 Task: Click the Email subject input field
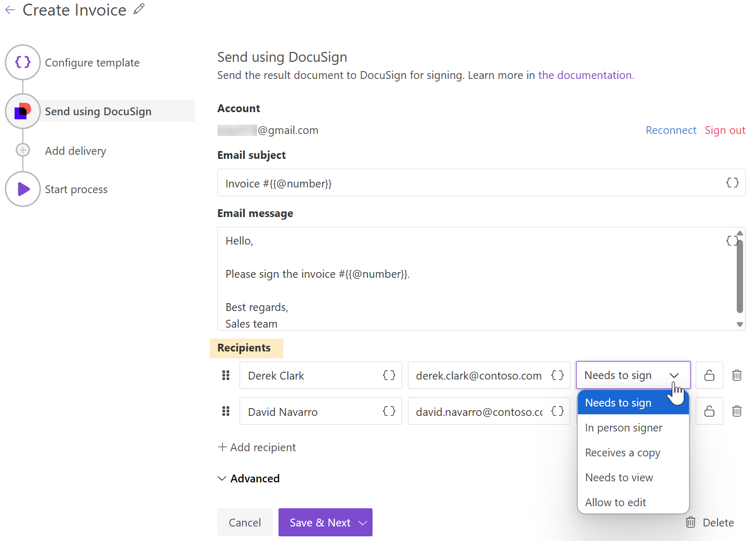pos(481,183)
